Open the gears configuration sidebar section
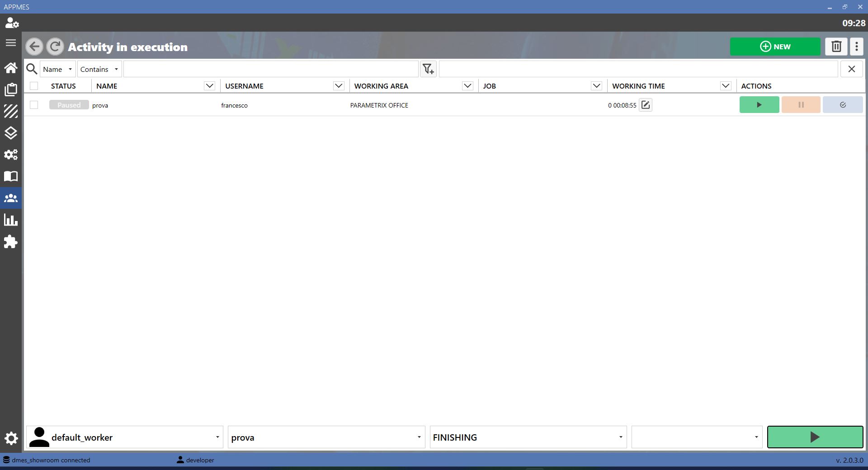 point(11,155)
